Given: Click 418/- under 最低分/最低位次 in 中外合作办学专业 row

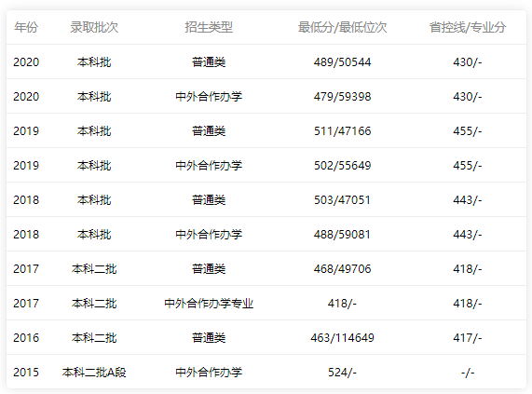Looking at the screenshot, I should pos(342,304).
